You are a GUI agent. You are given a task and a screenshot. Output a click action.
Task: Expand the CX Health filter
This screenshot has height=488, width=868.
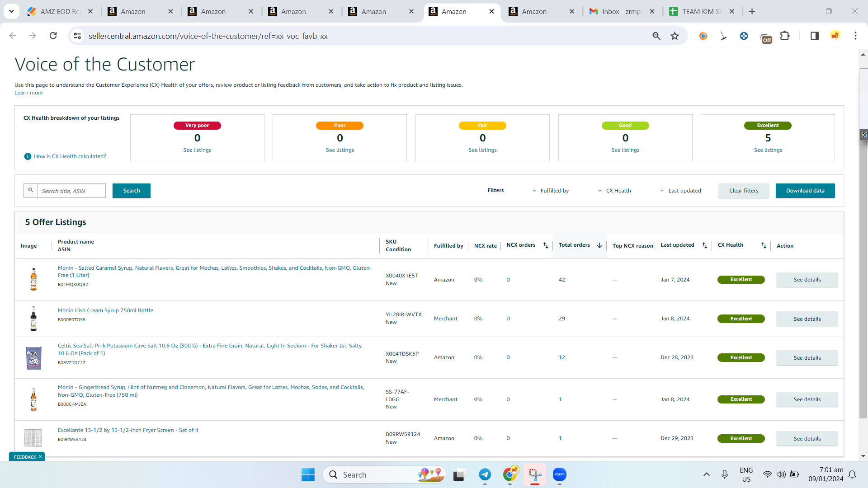614,191
